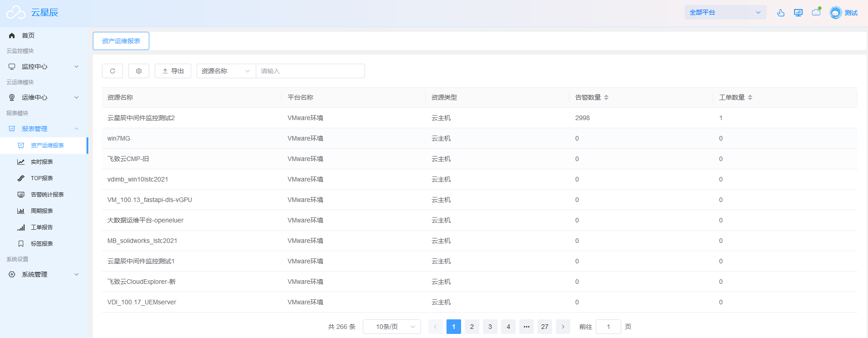This screenshot has width=868, height=338.
Task: Sort by 告警数量 arrows icon
Action: pyautogui.click(x=606, y=97)
